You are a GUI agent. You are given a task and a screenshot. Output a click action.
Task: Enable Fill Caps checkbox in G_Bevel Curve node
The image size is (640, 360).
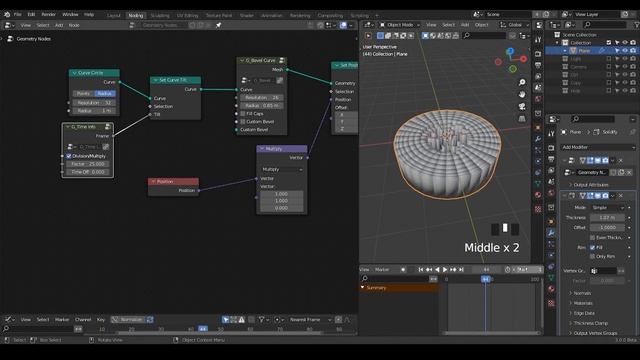click(243, 113)
